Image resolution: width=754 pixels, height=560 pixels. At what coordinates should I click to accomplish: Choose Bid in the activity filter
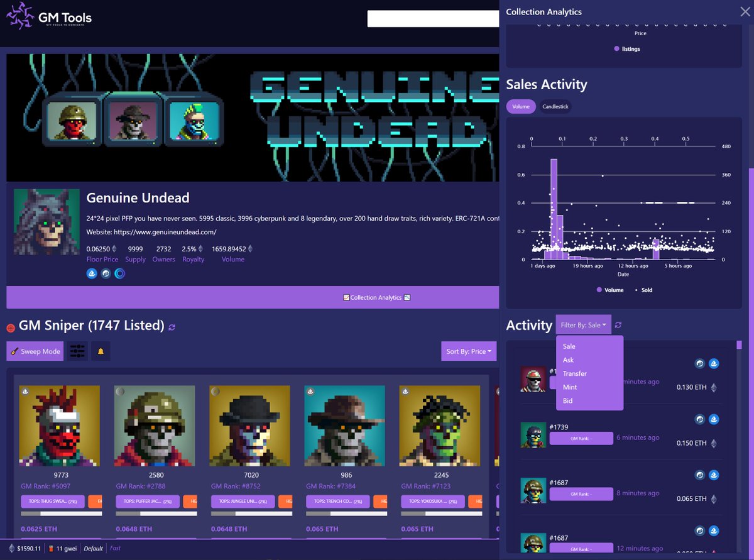(x=589, y=401)
